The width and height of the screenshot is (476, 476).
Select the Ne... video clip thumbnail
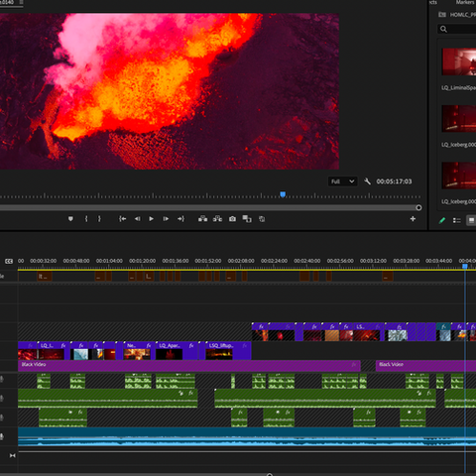click(x=137, y=354)
